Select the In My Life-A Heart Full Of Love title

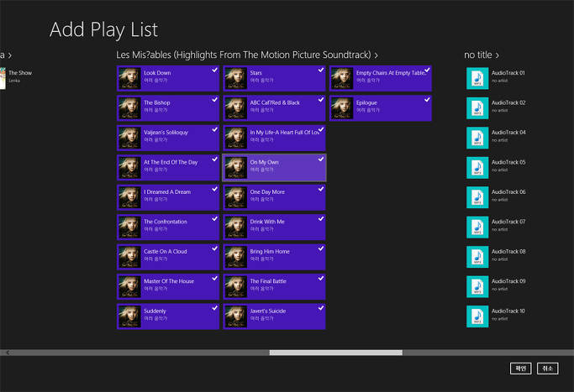point(285,133)
